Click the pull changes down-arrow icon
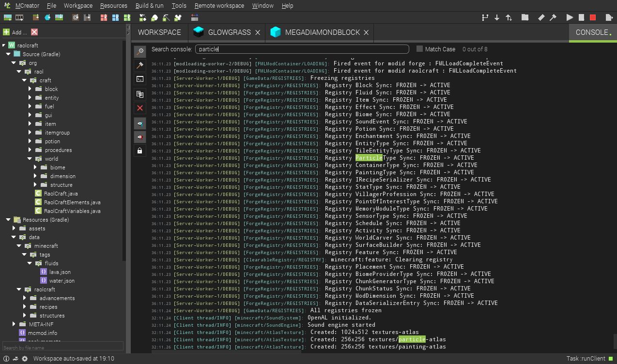 (x=497, y=17)
